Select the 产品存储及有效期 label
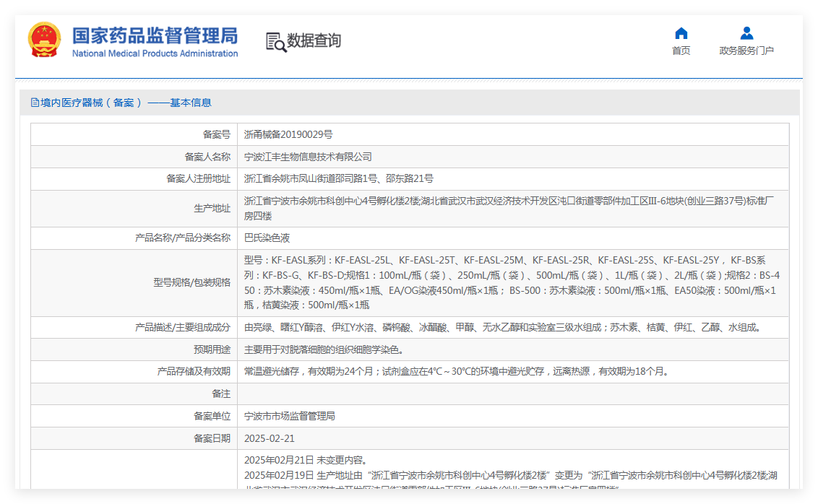The height and width of the screenshot is (504, 818). (x=194, y=372)
